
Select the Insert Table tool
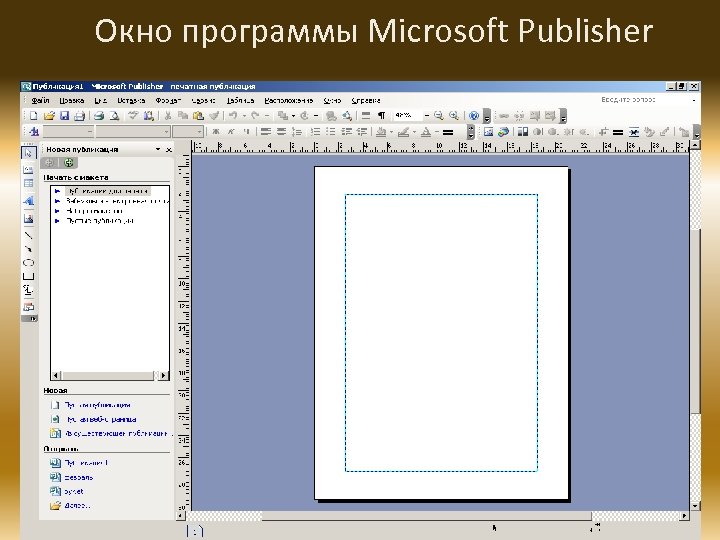(28, 183)
